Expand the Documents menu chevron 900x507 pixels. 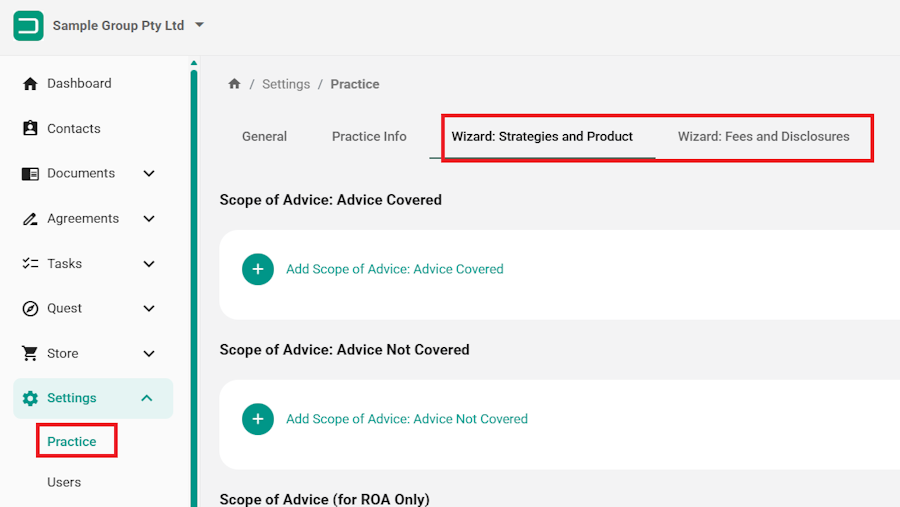[x=149, y=173]
